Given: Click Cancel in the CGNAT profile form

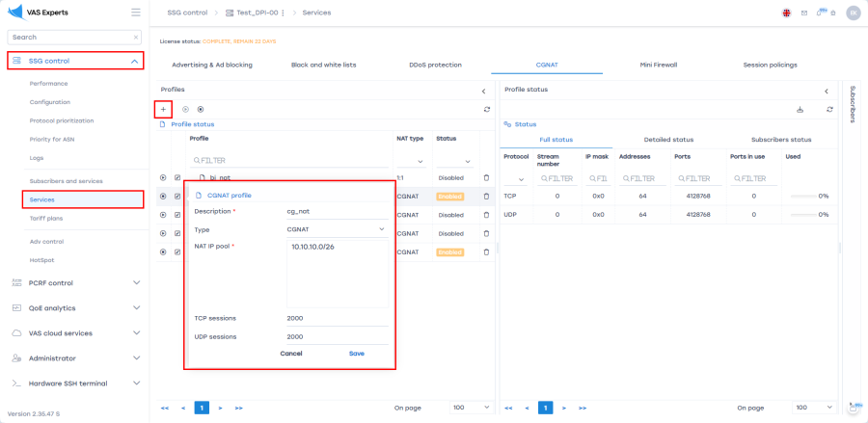Looking at the screenshot, I should pos(290,354).
